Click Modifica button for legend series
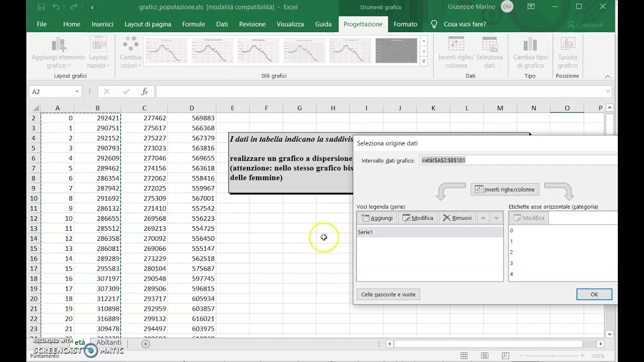The width and height of the screenshot is (644, 362). point(418,218)
